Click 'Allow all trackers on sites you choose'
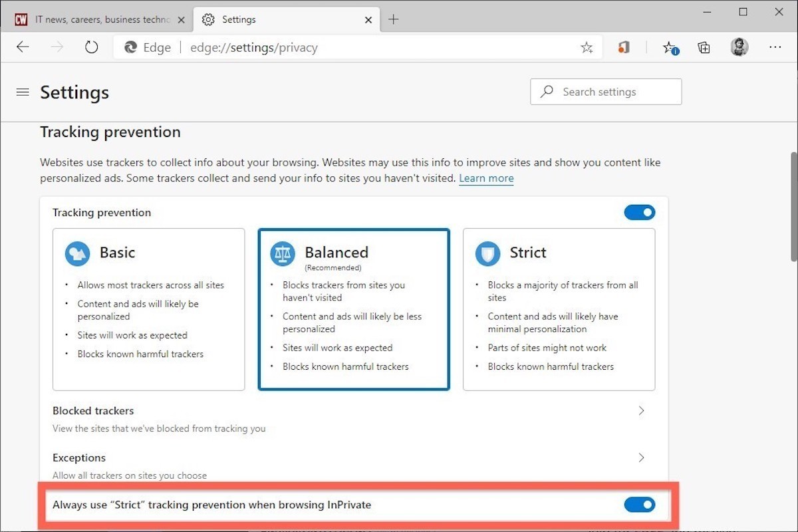 pos(130,475)
